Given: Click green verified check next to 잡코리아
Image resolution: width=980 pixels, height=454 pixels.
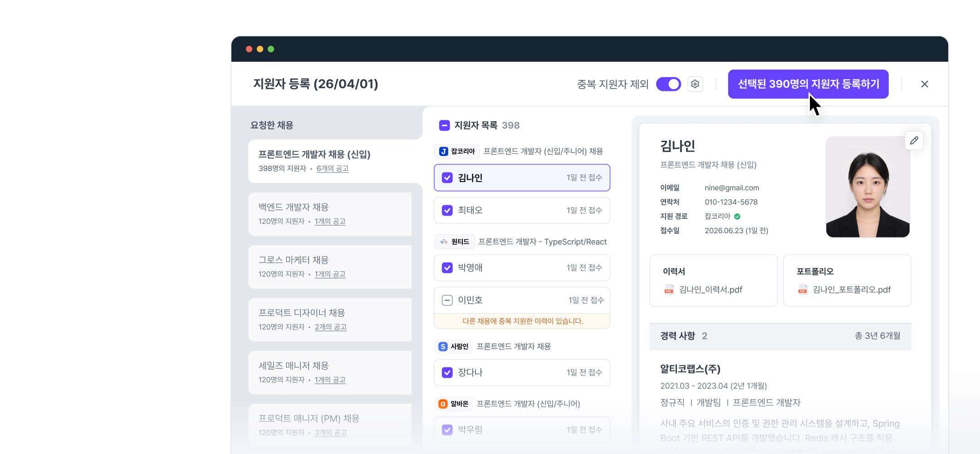Looking at the screenshot, I should tap(737, 217).
